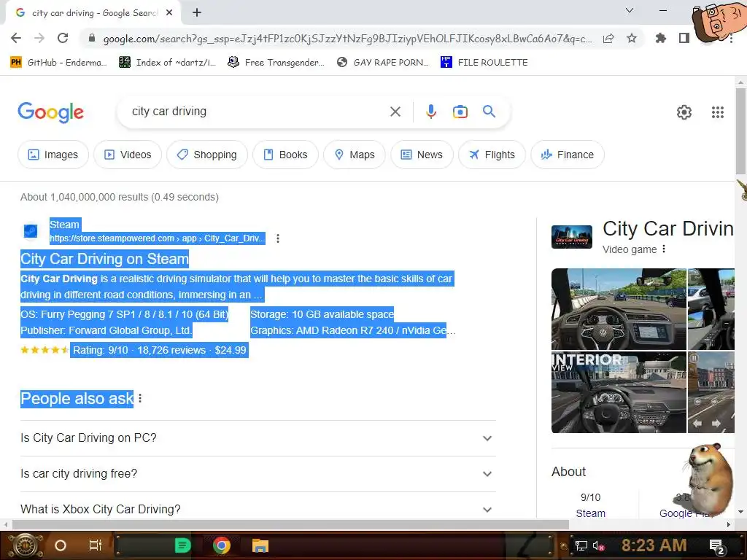
Task: Switch to the News filter
Action: point(422,155)
